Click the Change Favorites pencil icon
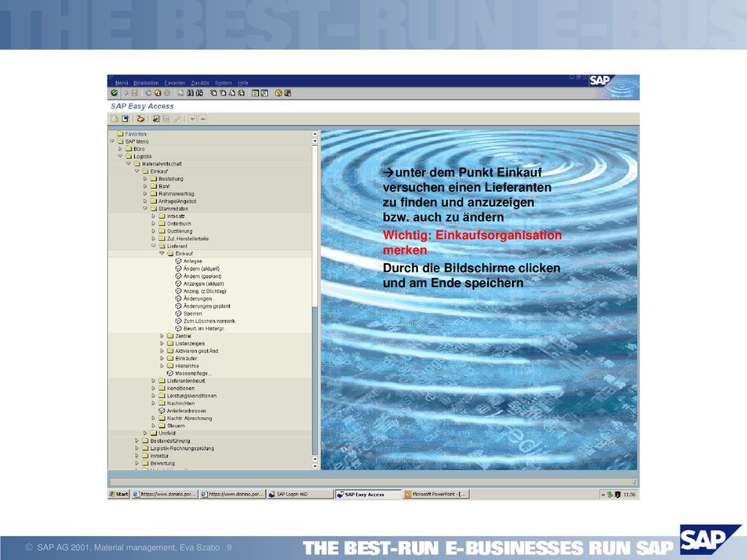 tap(177, 119)
